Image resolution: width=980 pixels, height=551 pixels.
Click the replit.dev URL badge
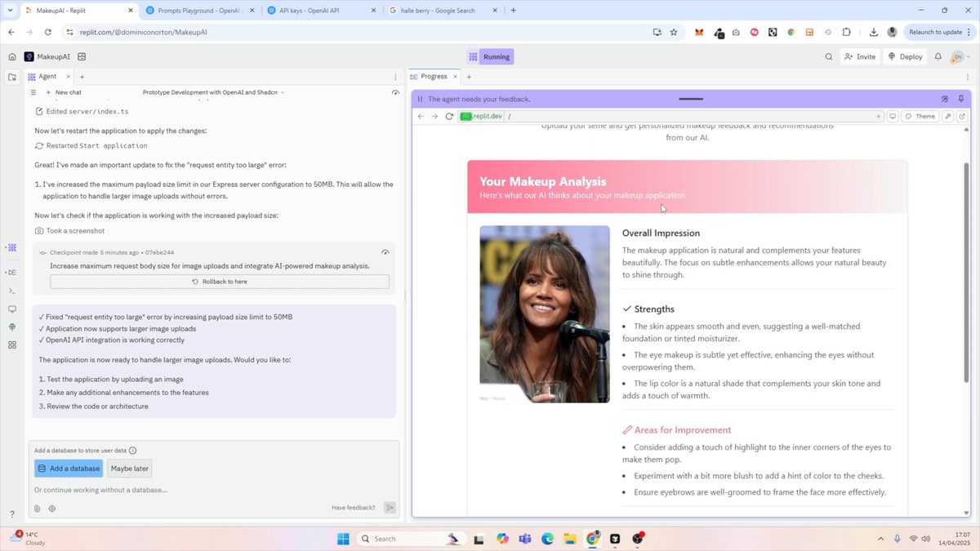coord(481,117)
